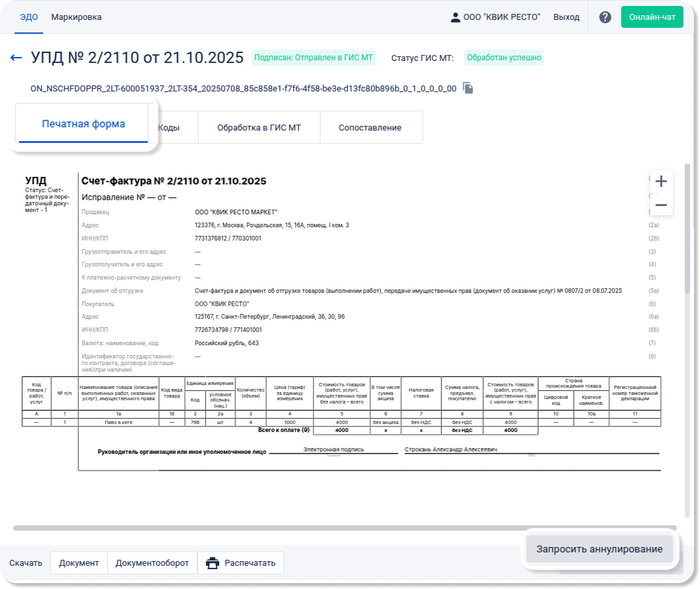
Task: Open the Коды tab
Action: pos(170,128)
